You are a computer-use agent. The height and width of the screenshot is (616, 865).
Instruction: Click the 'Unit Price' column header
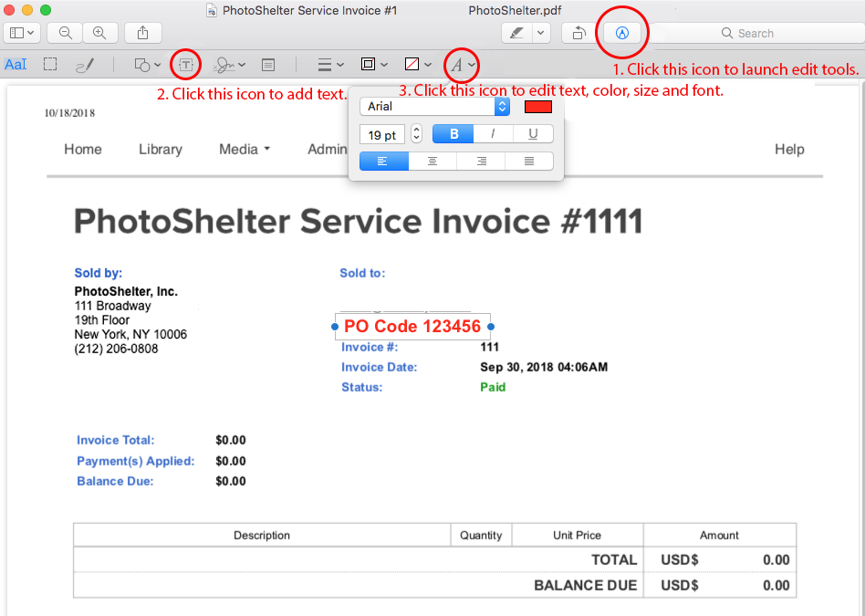(577, 536)
